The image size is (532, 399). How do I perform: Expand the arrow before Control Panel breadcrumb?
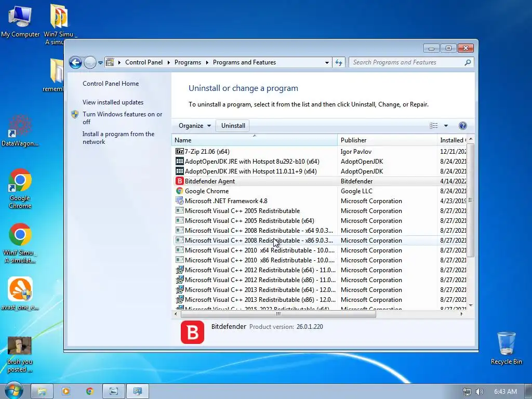(119, 62)
